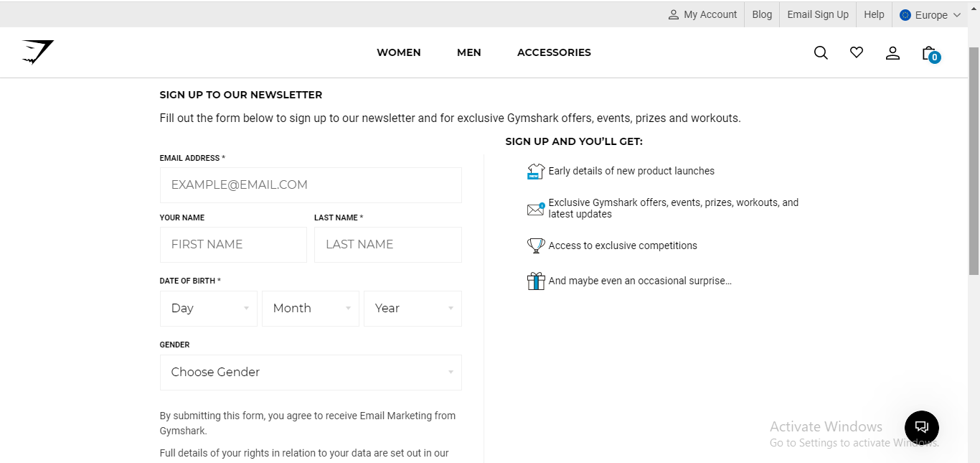Click the 'SIGN UP AND YOU'LL GET:' heading
The height and width of the screenshot is (463, 980).
574,141
